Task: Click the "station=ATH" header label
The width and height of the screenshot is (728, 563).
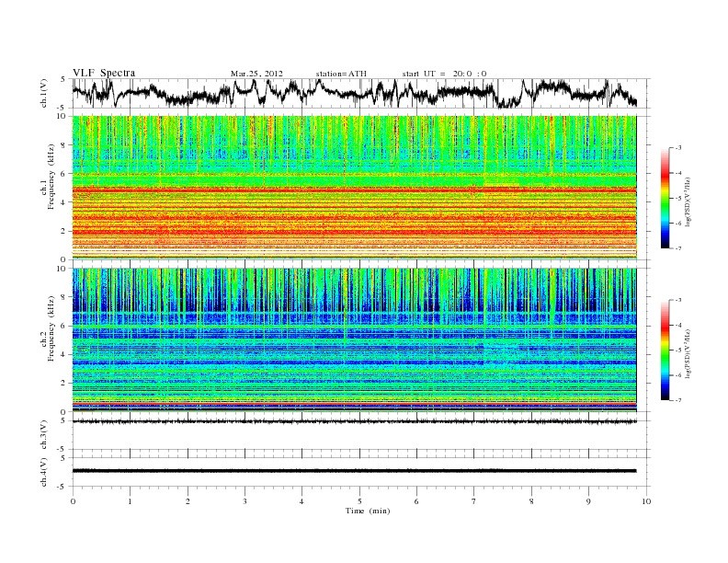Action: (x=341, y=74)
